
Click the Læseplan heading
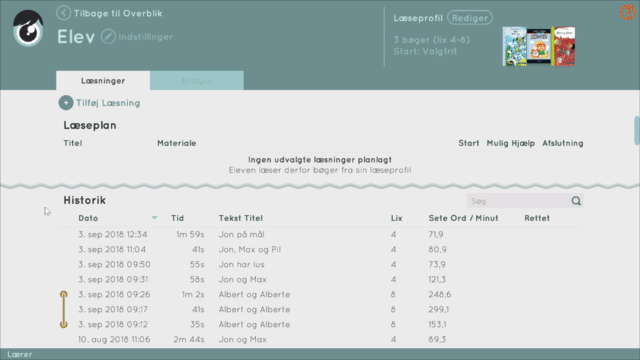(90, 125)
